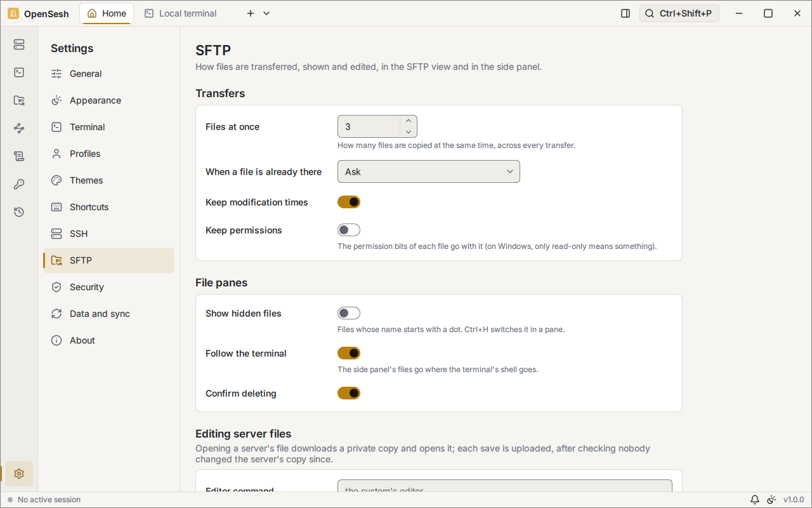Screen dimensions: 812x508
Task: Open Appearance settings
Action: [108, 100]
